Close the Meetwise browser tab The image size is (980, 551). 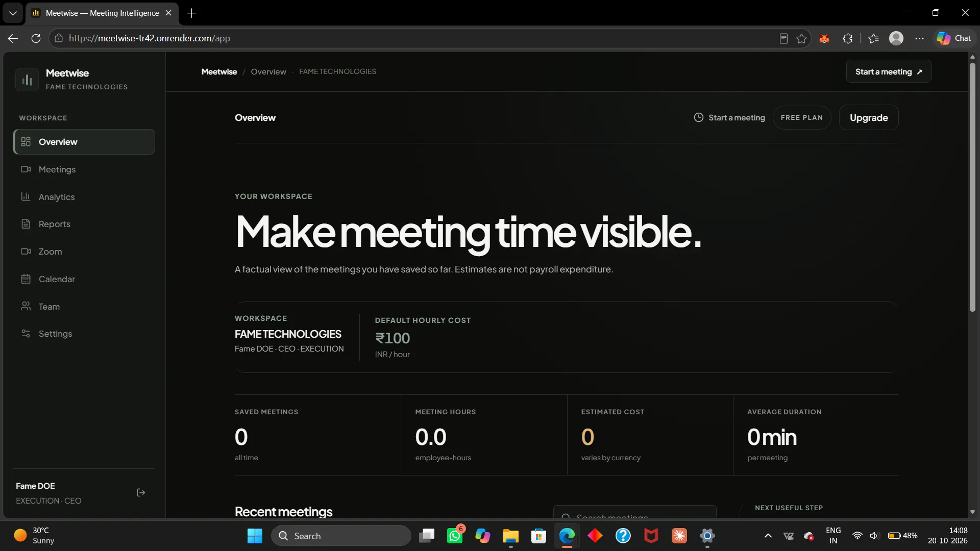(x=168, y=13)
